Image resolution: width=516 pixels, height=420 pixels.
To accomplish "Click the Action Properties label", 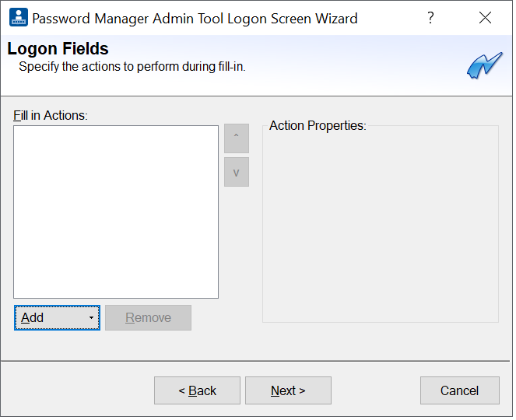I will click(317, 125).
